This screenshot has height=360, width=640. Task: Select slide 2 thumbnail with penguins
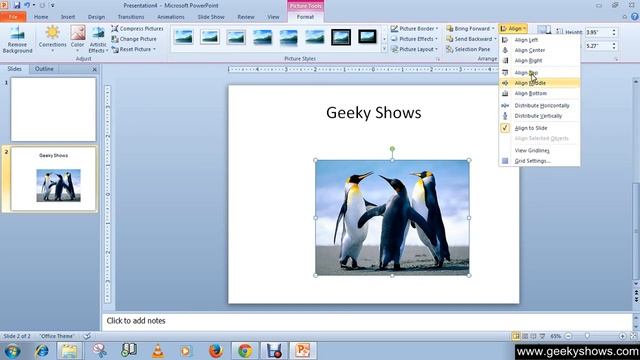(53, 179)
